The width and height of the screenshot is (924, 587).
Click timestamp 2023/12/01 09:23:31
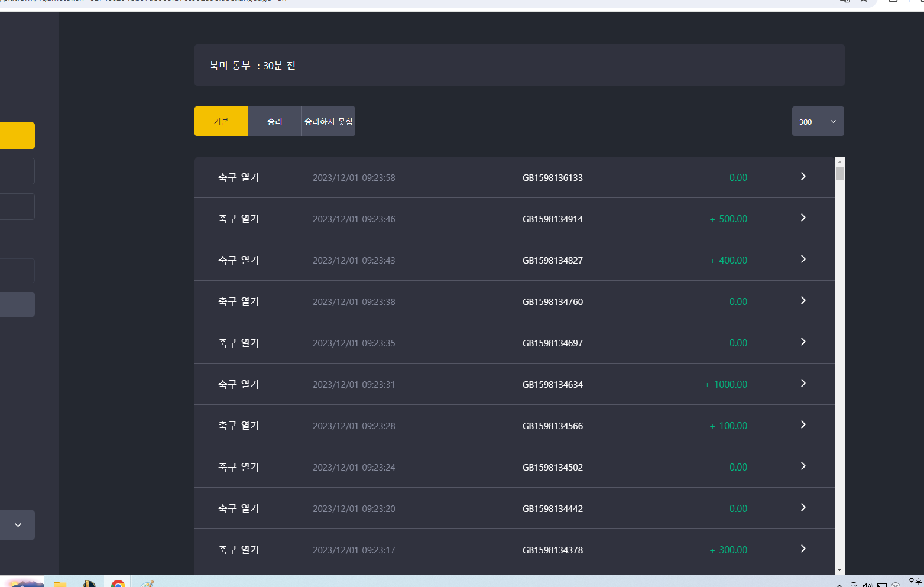(354, 384)
